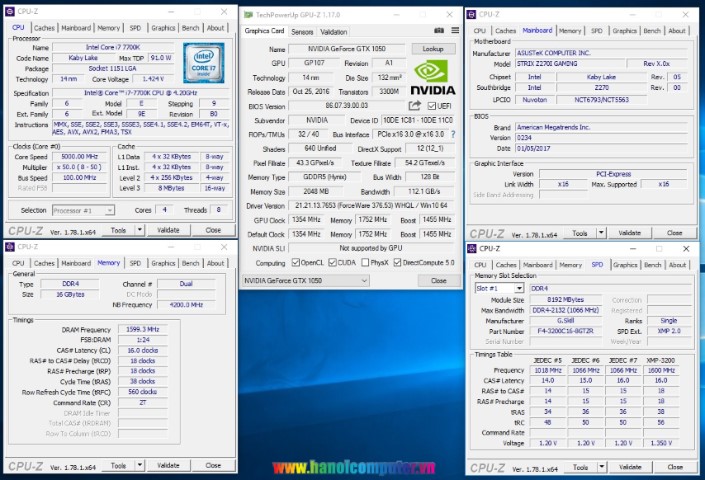Click the GPU-Z app icon in the titlebar
This screenshot has width=705, height=480.
tap(248, 15)
